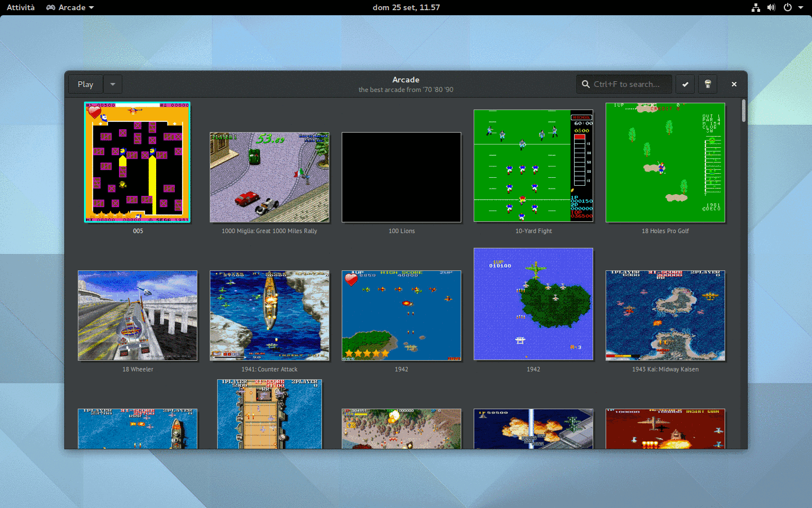Image resolution: width=812 pixels, height=508 pixels.
Task: Click the '1000 Miglia: Great 1000 Miles Rally' label
Action: click(x=270, y=231)
